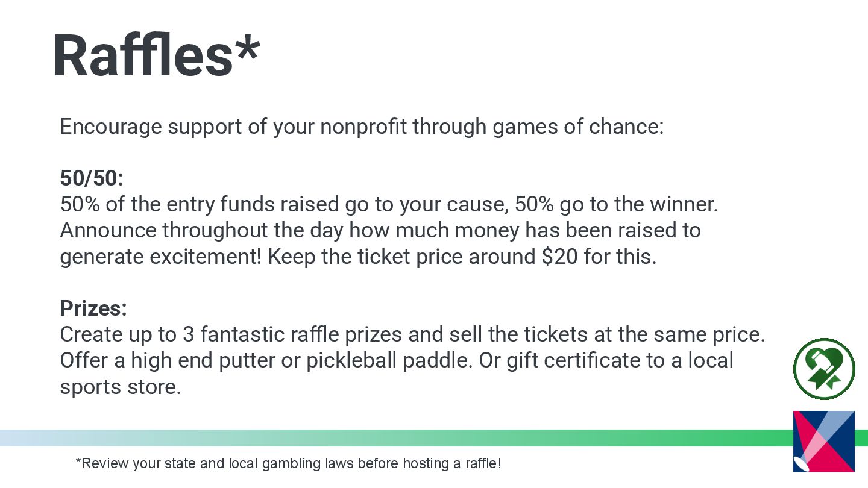Viewport: 868px width, 488px height.
Task: Click the line starting "generate excitement!"
Action: (x=358, y=257)
